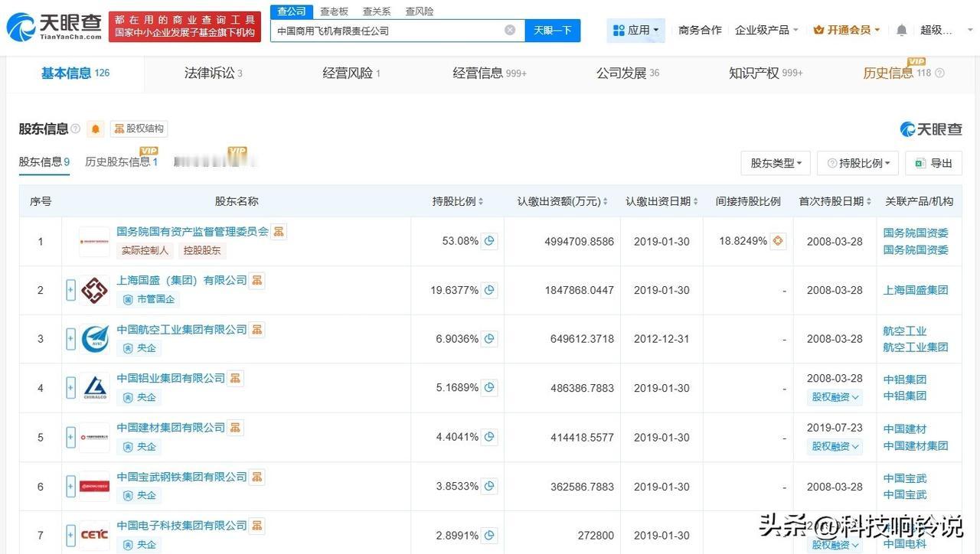Open equity icon beside 国务院国有资产监督管理委员会
This screenshot has height=554, width=980.
coord(279,231)
